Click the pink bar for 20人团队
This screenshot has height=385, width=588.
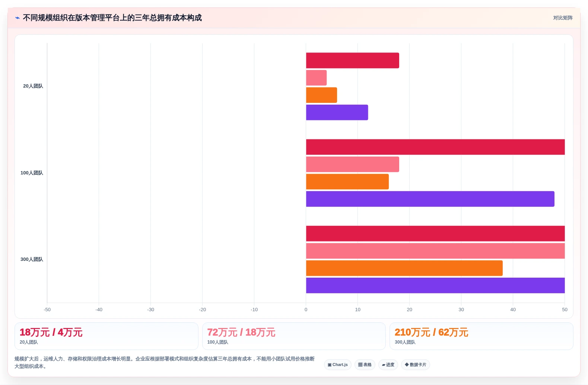[317, 78]
